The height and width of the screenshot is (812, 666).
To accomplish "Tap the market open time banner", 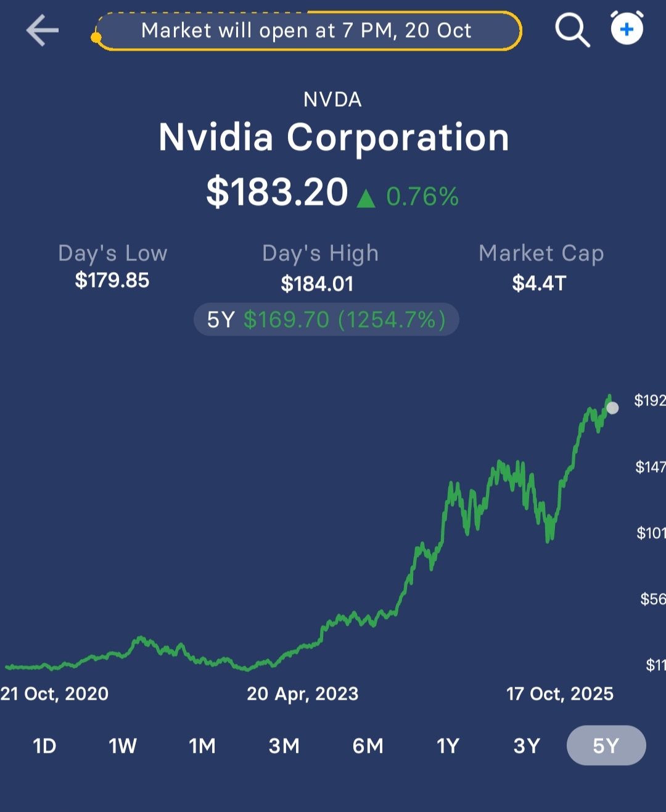I will (x=306, y=30).
